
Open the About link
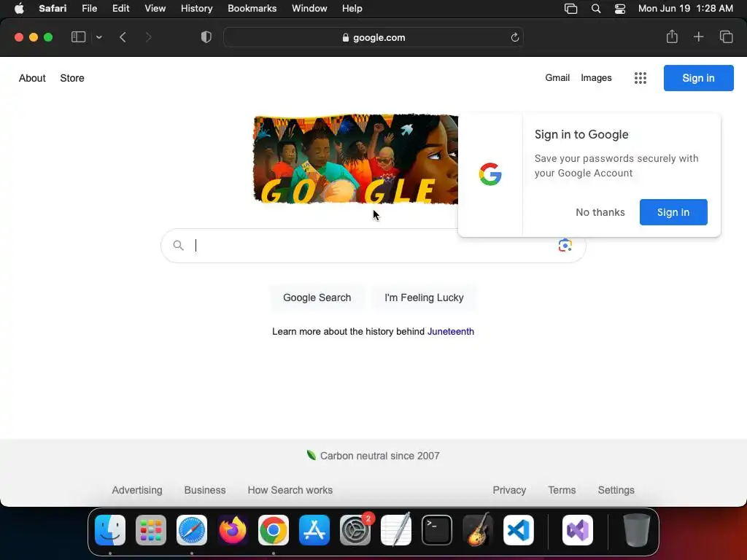point(32,78)
